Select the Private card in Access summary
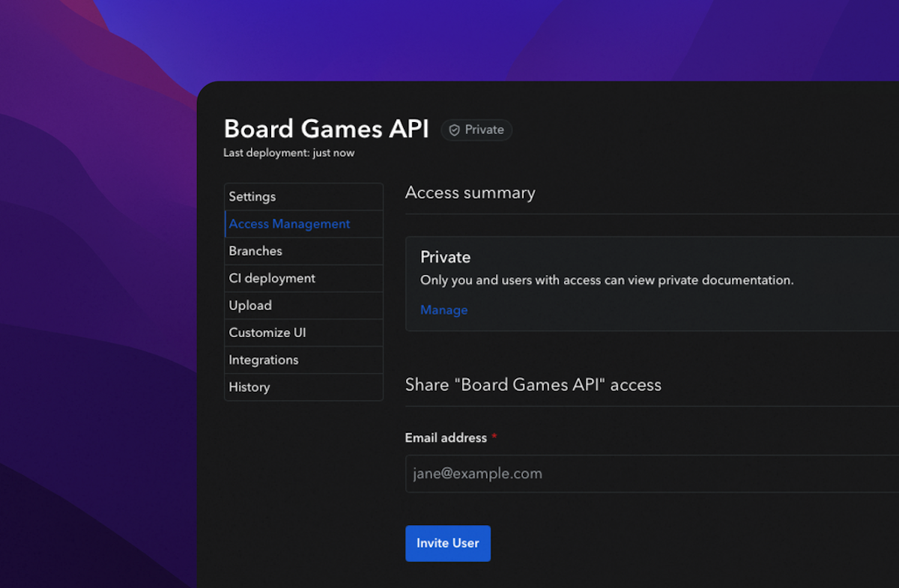The width and height of the screenshot is (899, 588). coord(652,283)
